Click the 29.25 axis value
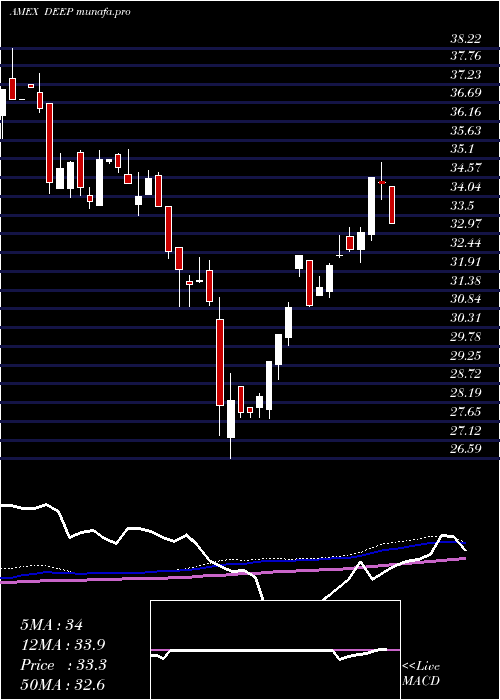The width and height of the screenshot is (500, 700). click(466, 356)
